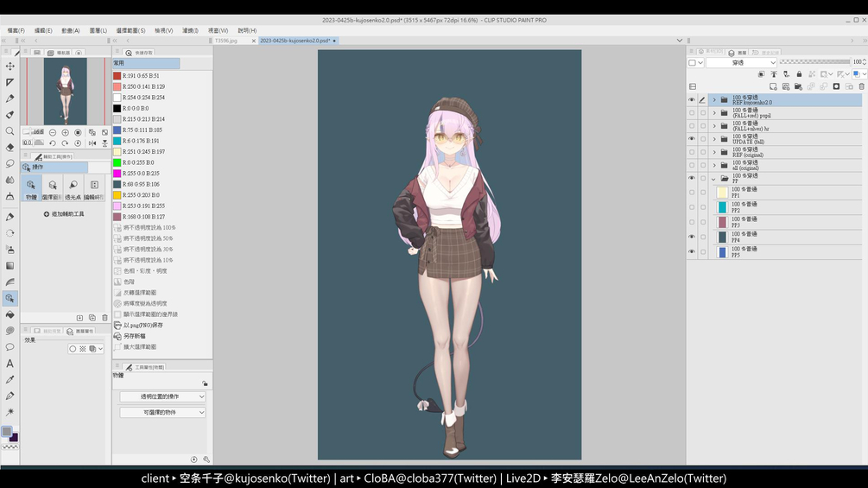Choose the Light table sub tool
Viewport: 868px width, 488px height.
point(73,188)
